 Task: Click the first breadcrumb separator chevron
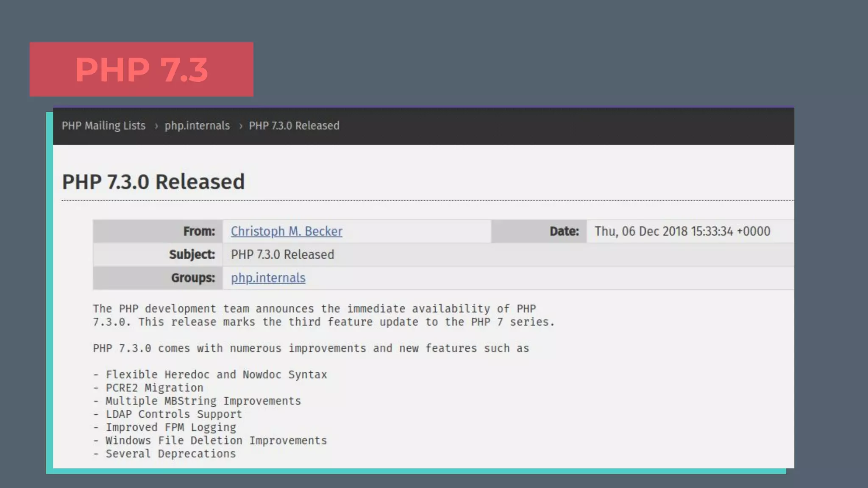(x=156, y=126)
